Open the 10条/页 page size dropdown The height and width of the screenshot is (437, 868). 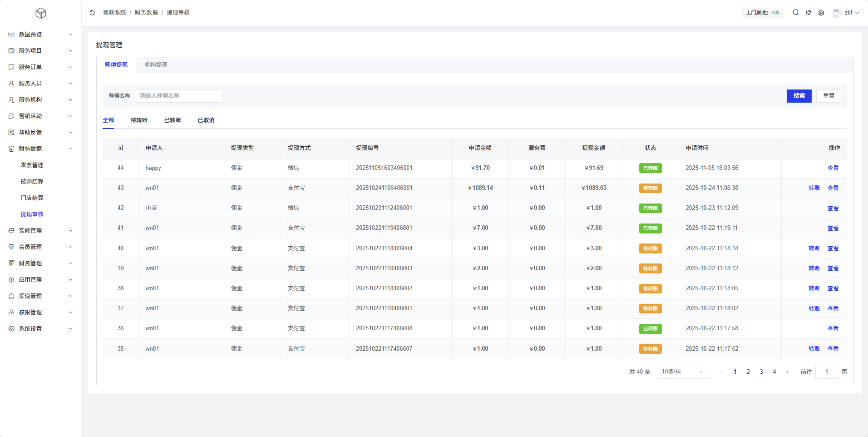(682, 372)
